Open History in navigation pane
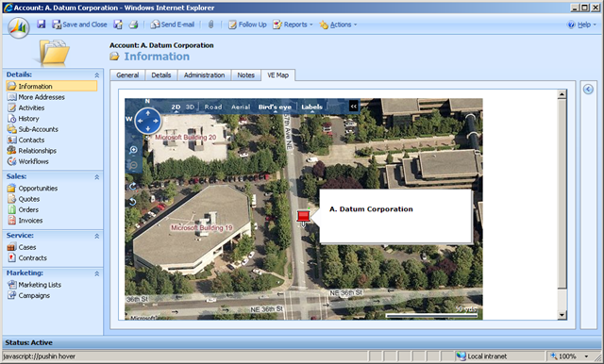 (x=23, y=119)
